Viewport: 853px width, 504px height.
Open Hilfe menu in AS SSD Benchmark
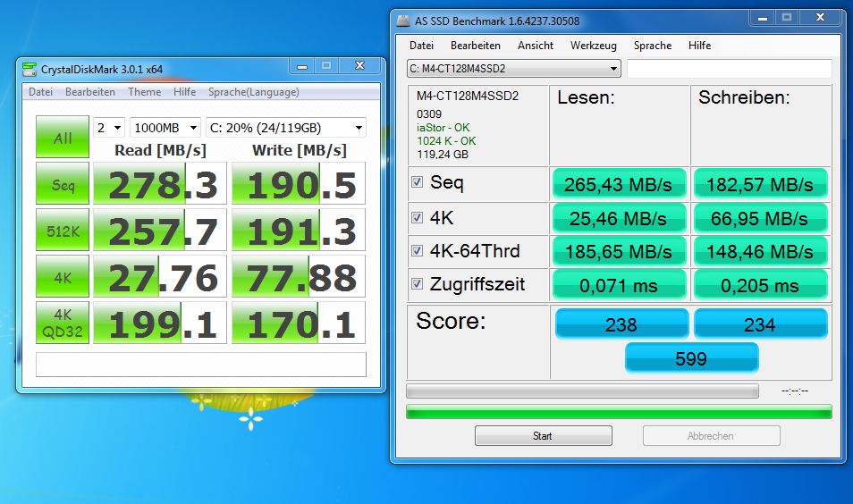point(699,46)
